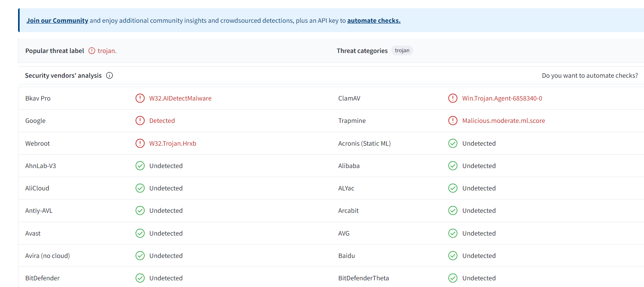The height and width of the screenshot is (287, 644).
Task: Click the red trojan popular threat label
Action: tap(107, 51)
